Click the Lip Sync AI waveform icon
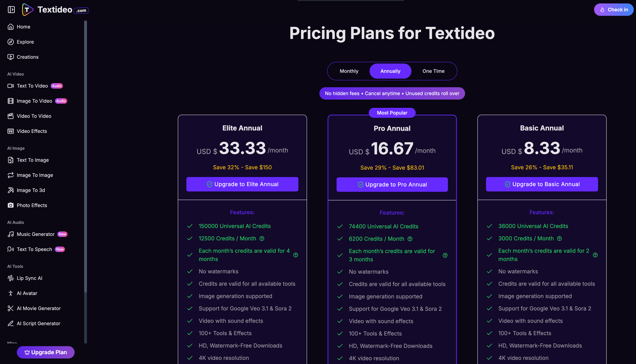Screen dimensions: 636x364 click(10, 278)
